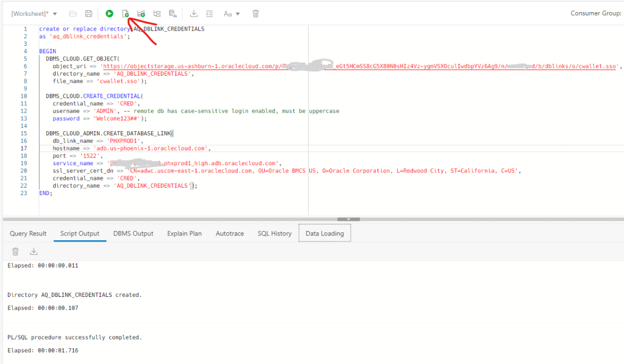Select the SQL History tab
624x364 pixels.
click(274, 234)
